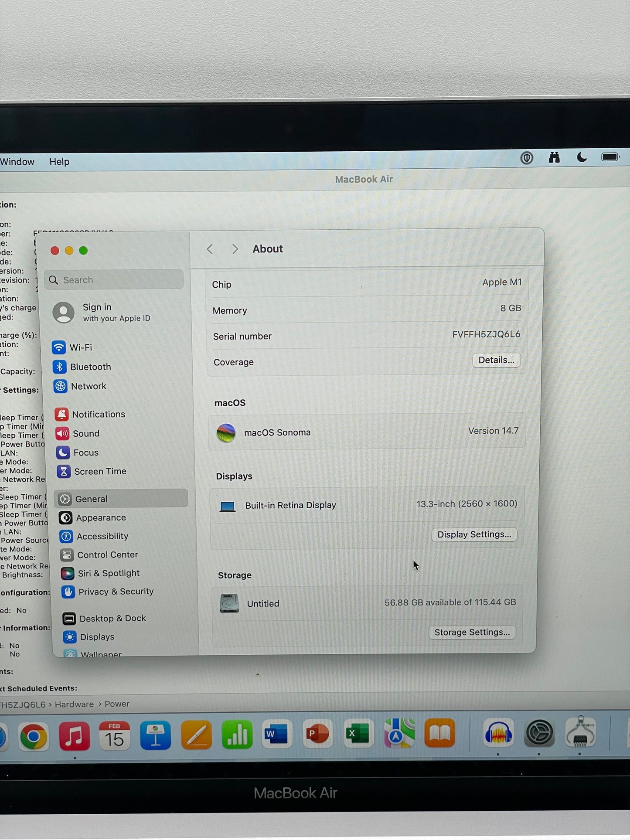Launch Music app from the Dock
Image resolution: width=630 pixels, height=840 pixels.
74,736
